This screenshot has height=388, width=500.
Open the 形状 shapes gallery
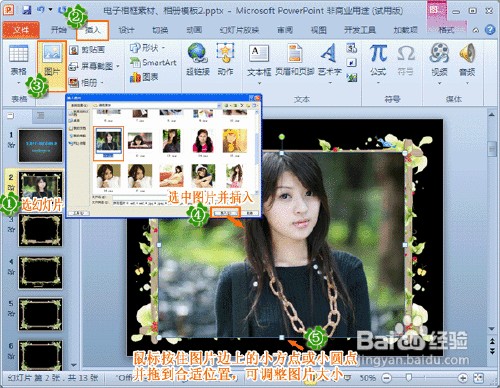(x=144, y=48)
